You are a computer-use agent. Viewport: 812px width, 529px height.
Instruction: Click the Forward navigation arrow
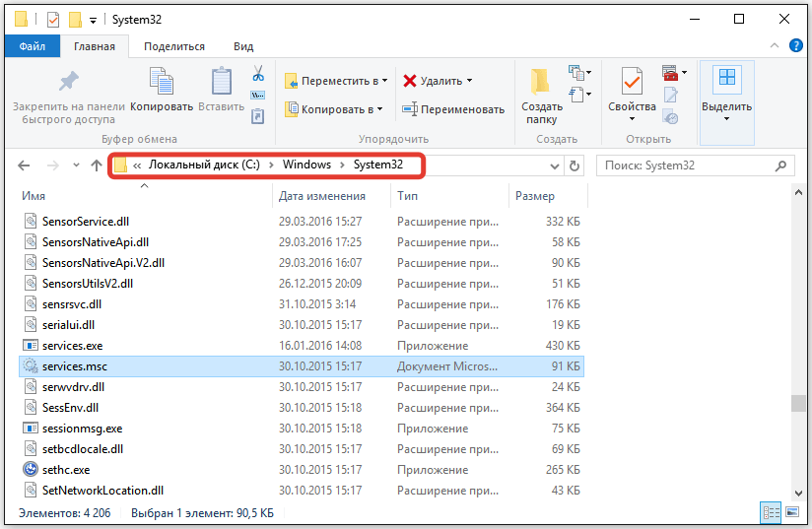[53, 165]
